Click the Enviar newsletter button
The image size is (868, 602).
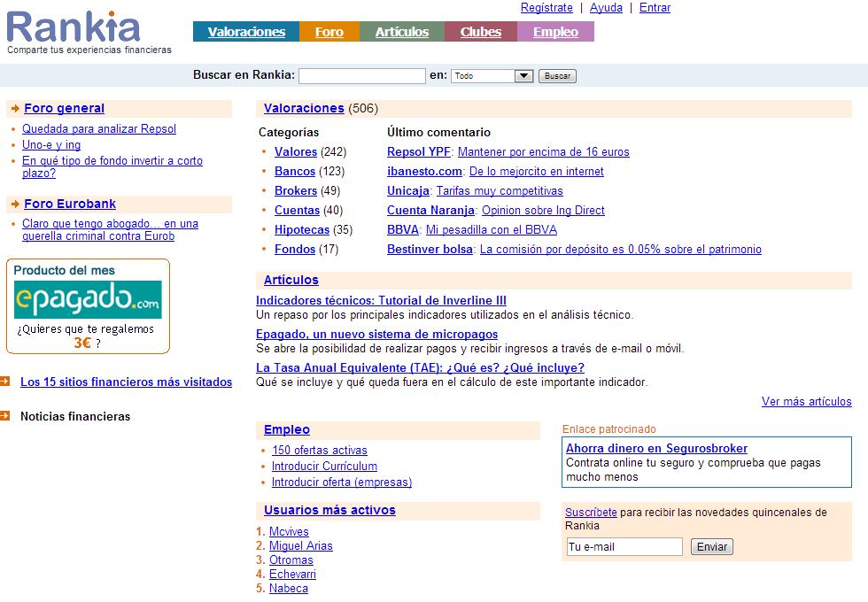tap(712, 547)
